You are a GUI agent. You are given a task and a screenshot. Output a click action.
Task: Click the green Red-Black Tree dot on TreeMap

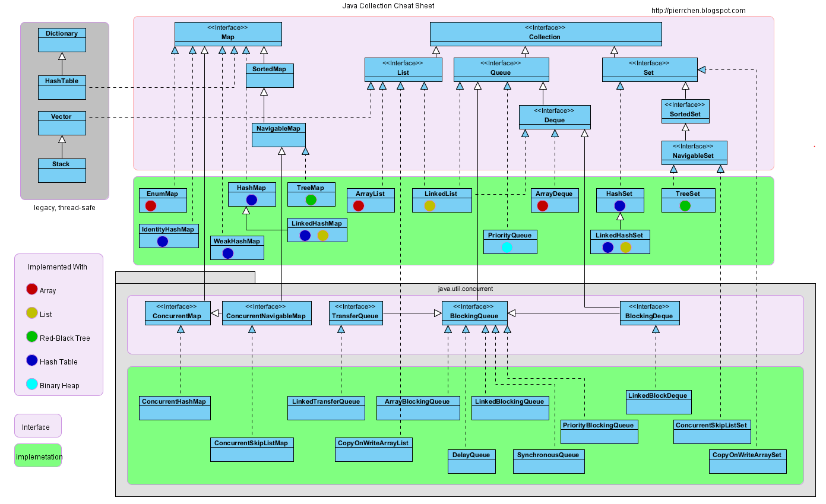[x=311, y=200]
